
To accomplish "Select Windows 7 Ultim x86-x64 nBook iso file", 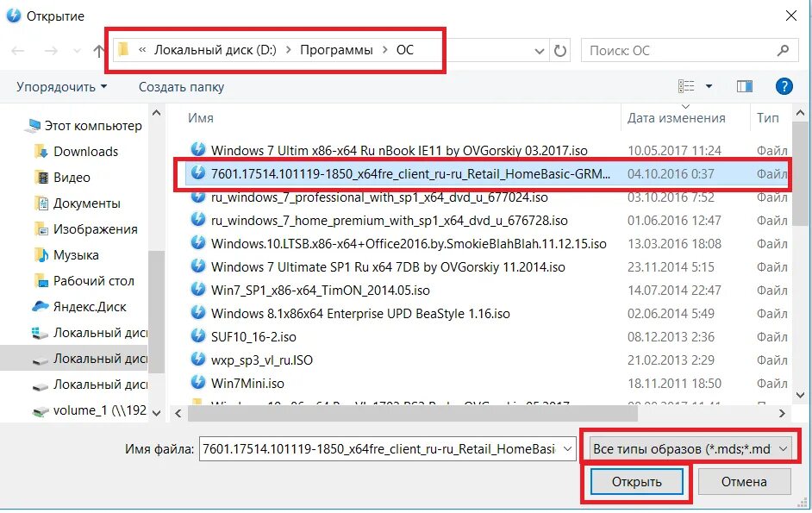I will click(x=399, y=150).
